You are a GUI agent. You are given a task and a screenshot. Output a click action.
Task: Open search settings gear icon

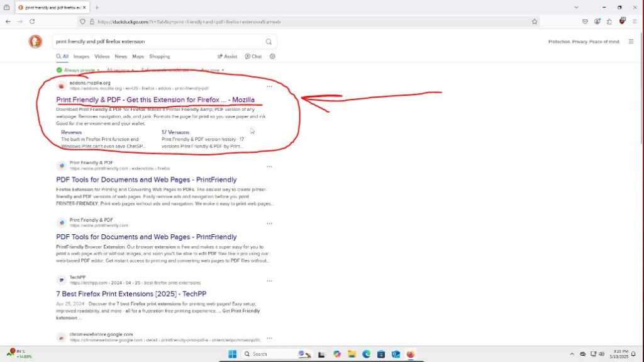(272, 57)
